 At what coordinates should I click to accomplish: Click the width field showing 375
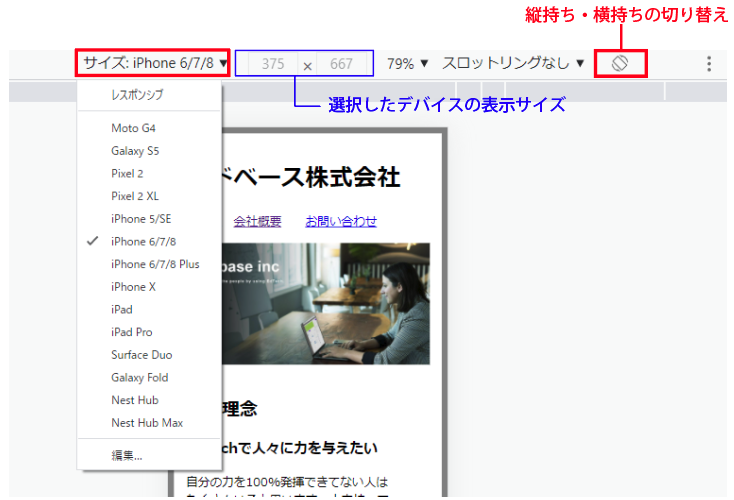273,64
